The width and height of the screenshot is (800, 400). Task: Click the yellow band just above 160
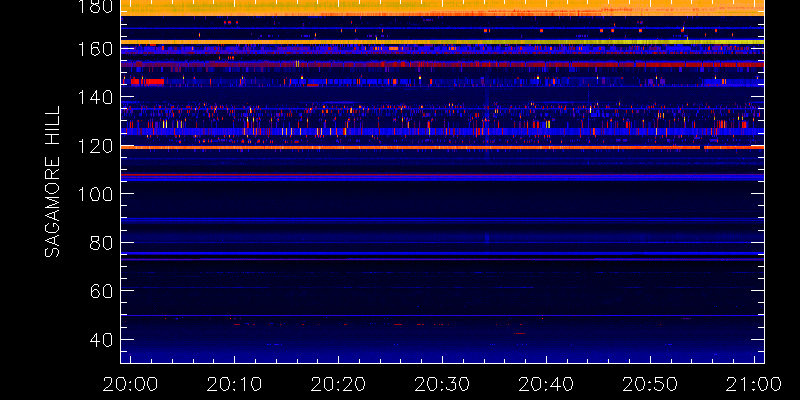[x=442, y=42]
